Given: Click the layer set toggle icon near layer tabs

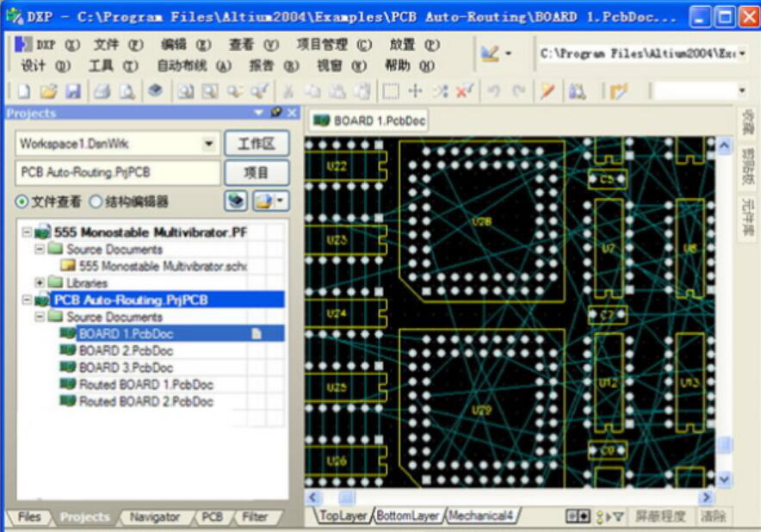Looking at the screenshot, I should pyautogui.click(x=578, y=516).
